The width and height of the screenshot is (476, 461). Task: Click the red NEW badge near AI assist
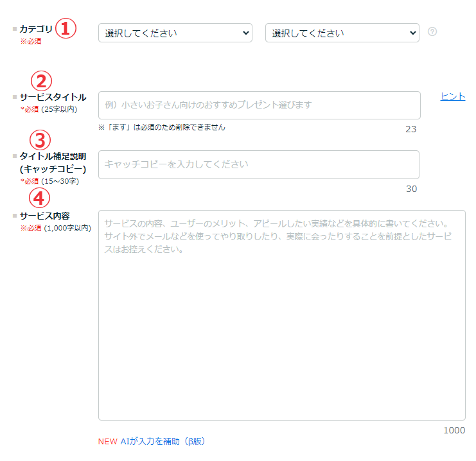(x=107, y=442)
